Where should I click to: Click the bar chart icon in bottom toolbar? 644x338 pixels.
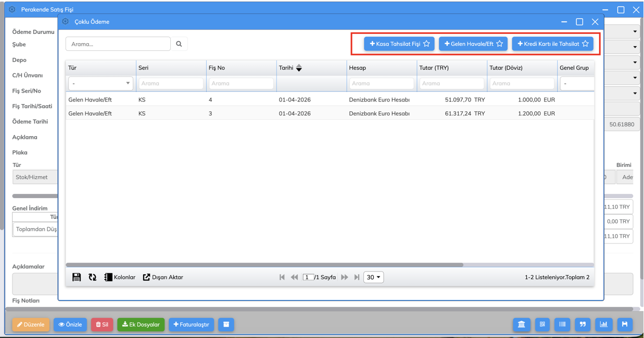(603, 324)
